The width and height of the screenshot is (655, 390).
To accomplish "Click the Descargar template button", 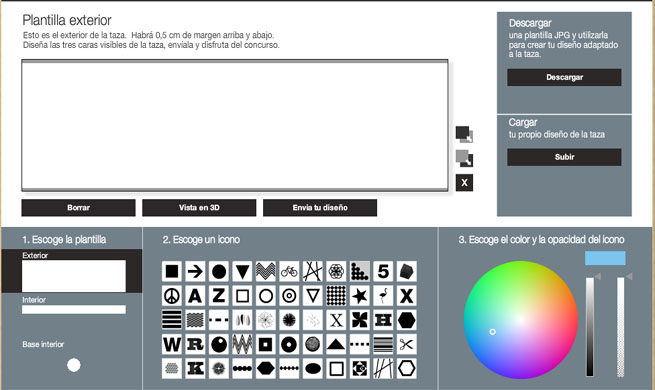I will click(564, 77).
